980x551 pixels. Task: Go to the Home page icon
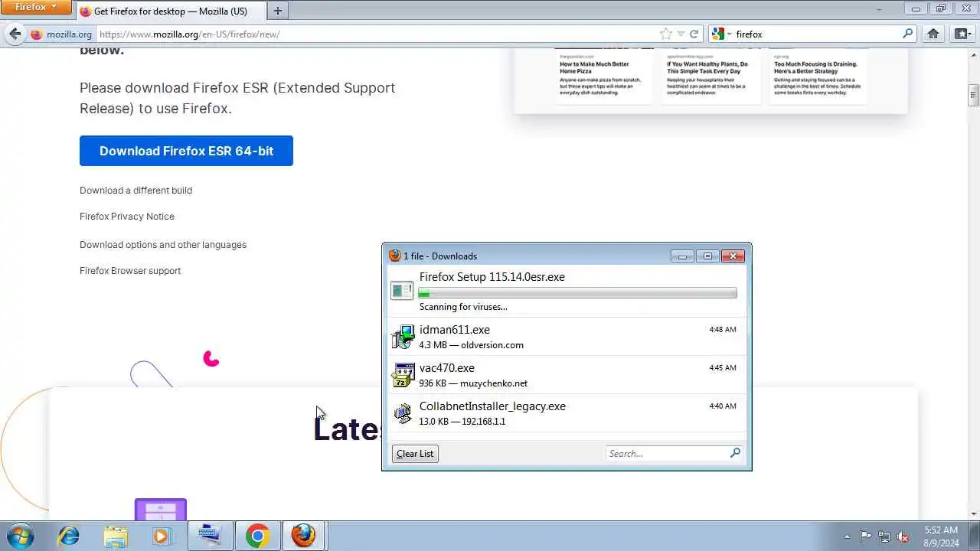click(933, 34)
